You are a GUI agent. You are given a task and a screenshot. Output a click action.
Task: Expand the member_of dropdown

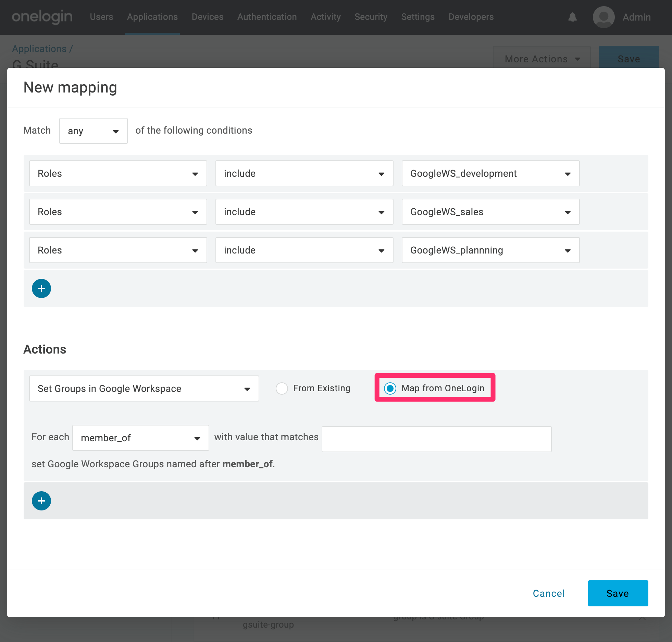141,438
